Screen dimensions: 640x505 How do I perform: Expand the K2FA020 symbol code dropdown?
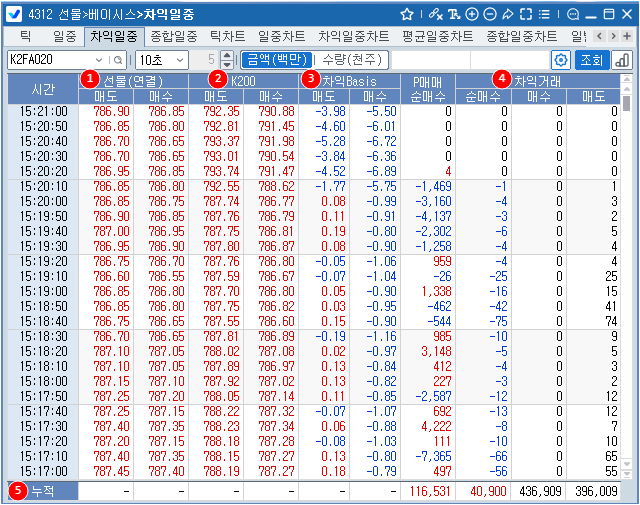coord(99,60)
